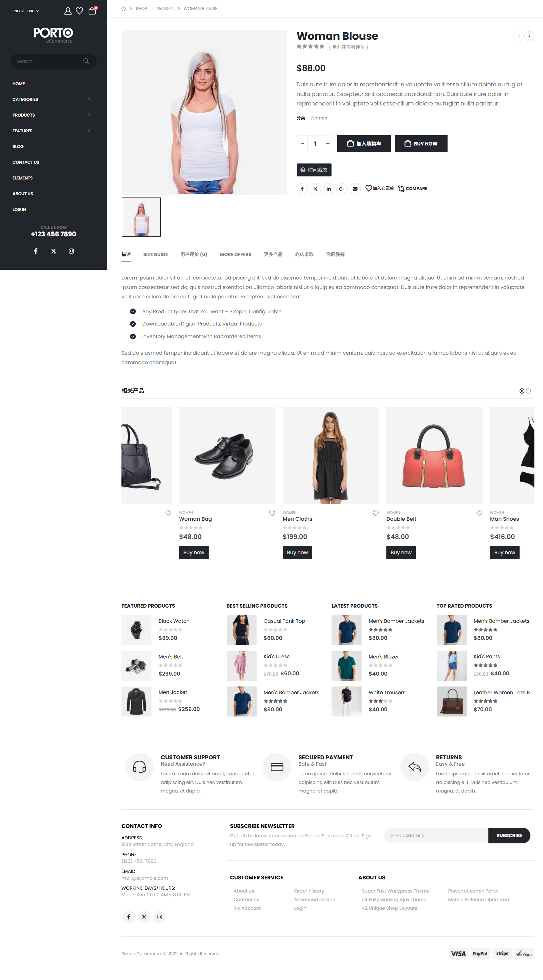
Task: Open the shopping cart icon in sidebar
Action: pos(92,11)
